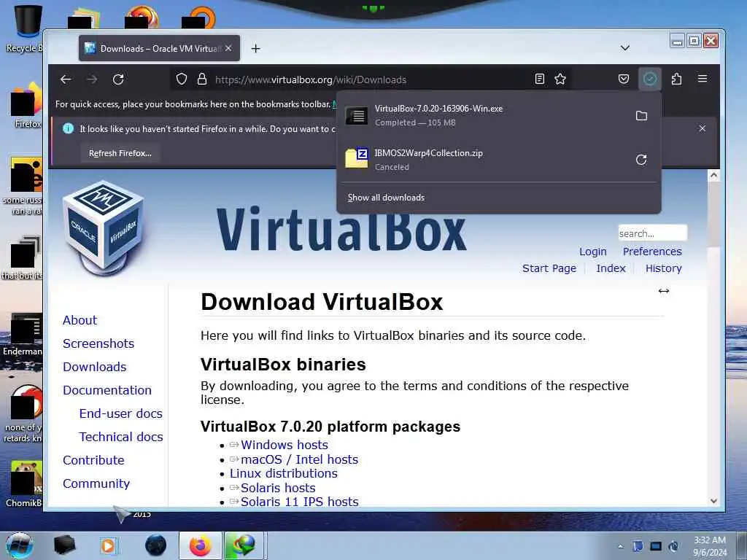Open Downloads in the sidebar
Image resolution: width=747 pixels, height=560 pixels.
coord(94,367)
